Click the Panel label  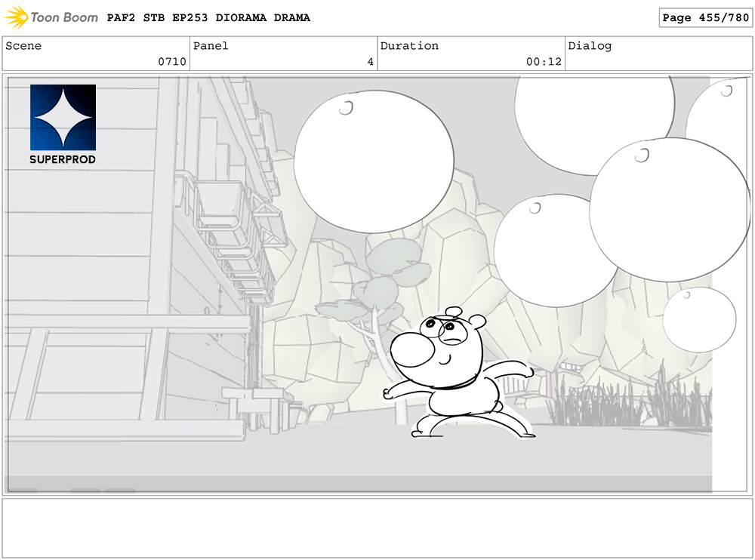point(211,46)
